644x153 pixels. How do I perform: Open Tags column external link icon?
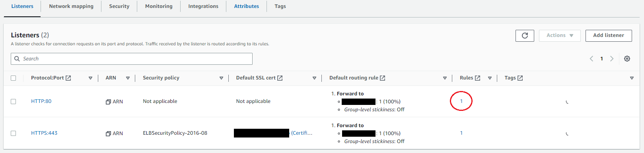tap(520, 78)
